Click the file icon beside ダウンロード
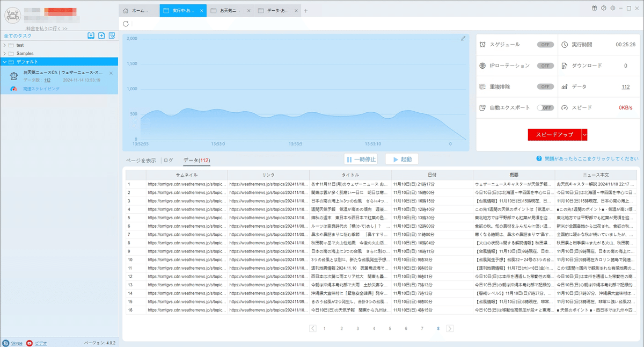 (565, 66)
